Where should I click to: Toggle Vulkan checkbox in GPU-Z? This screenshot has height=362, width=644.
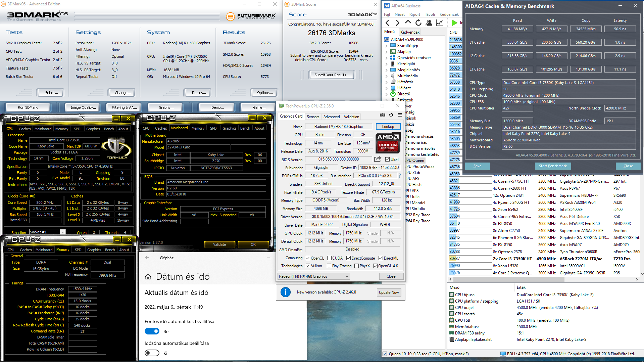click(x=308, y=266)
